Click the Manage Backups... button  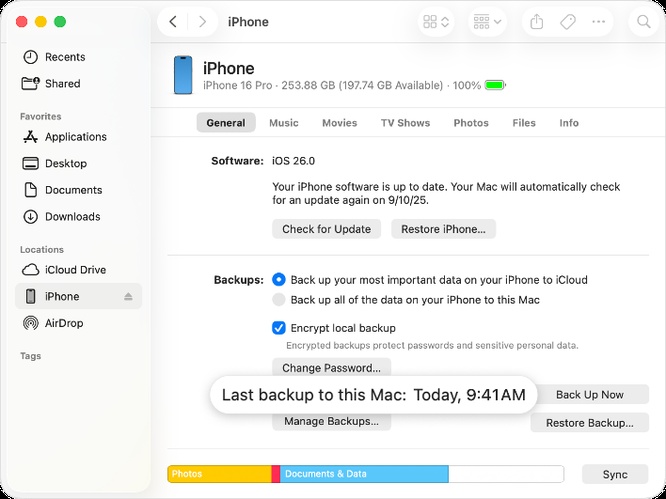[x=331, y=421]
